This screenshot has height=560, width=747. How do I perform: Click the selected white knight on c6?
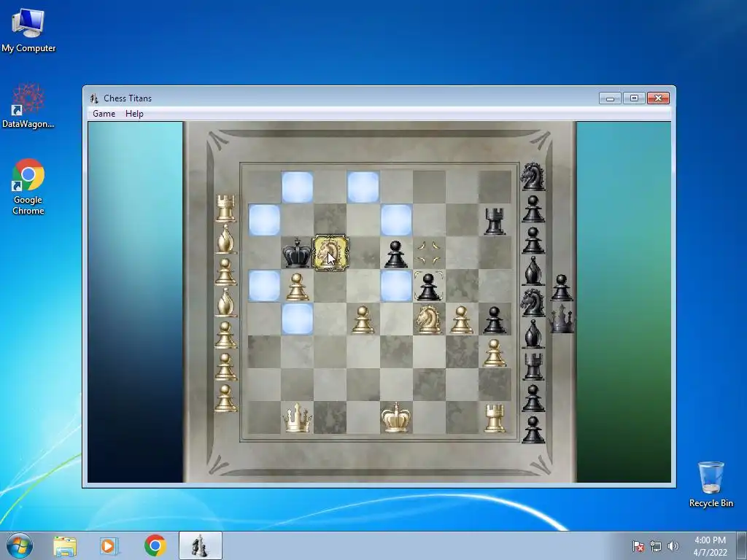[330, 253]
